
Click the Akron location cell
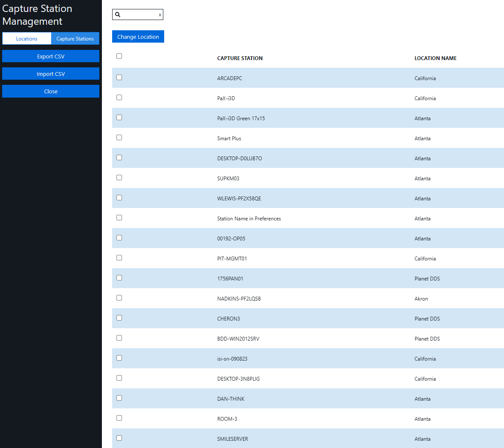pyautogui.click(x=421, y=298)
